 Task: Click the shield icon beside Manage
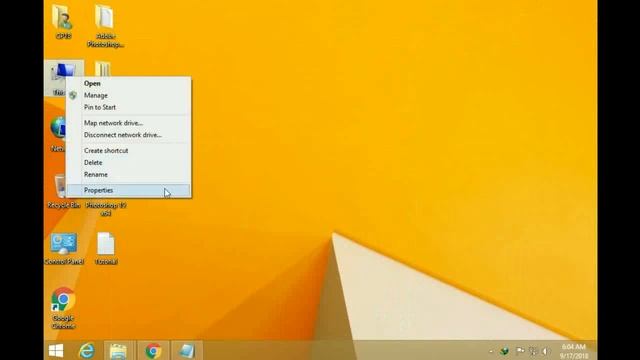[73, 96]
